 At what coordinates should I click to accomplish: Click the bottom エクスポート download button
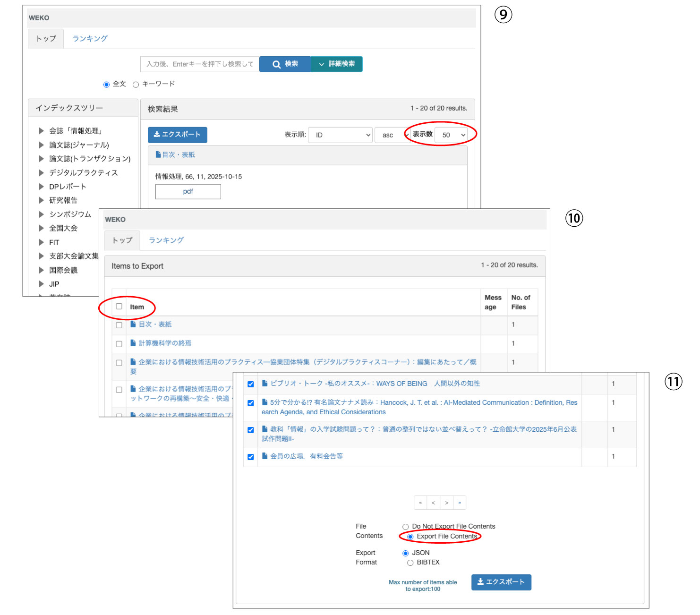(x=501, y=582)
